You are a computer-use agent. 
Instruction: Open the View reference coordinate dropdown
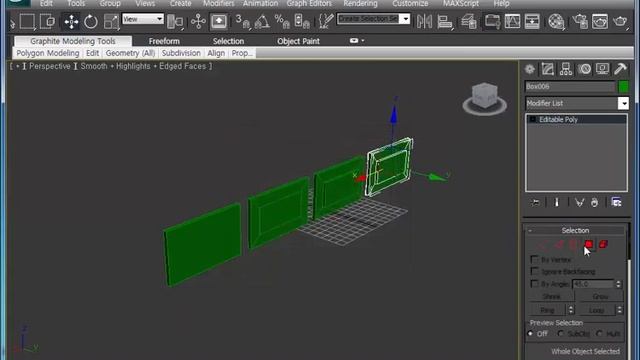click(160, 19)
